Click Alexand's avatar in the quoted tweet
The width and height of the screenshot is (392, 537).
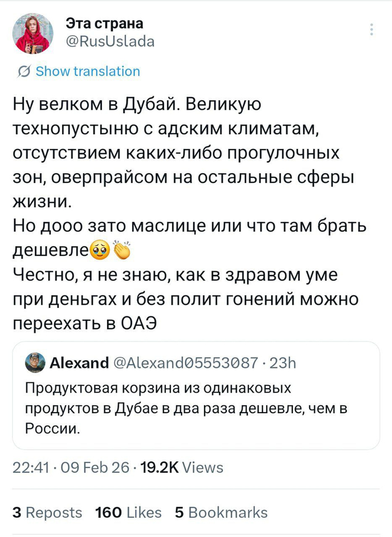(34, 363)
